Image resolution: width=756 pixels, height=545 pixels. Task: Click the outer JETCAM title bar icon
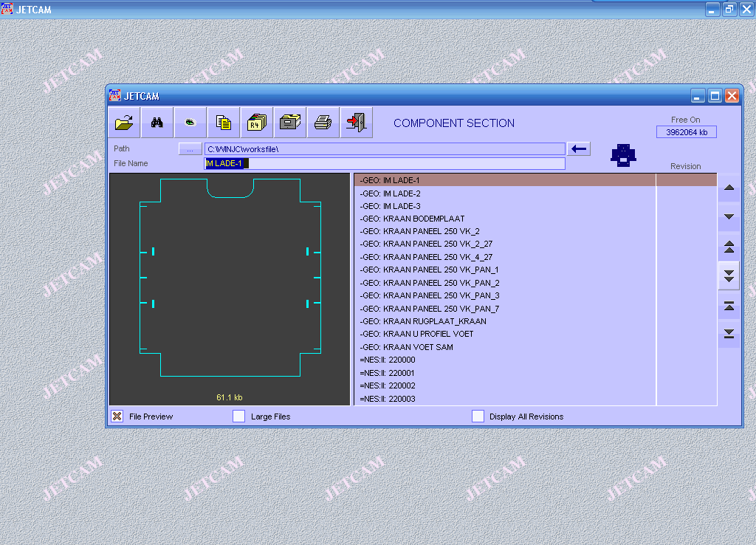pos(7,9)
